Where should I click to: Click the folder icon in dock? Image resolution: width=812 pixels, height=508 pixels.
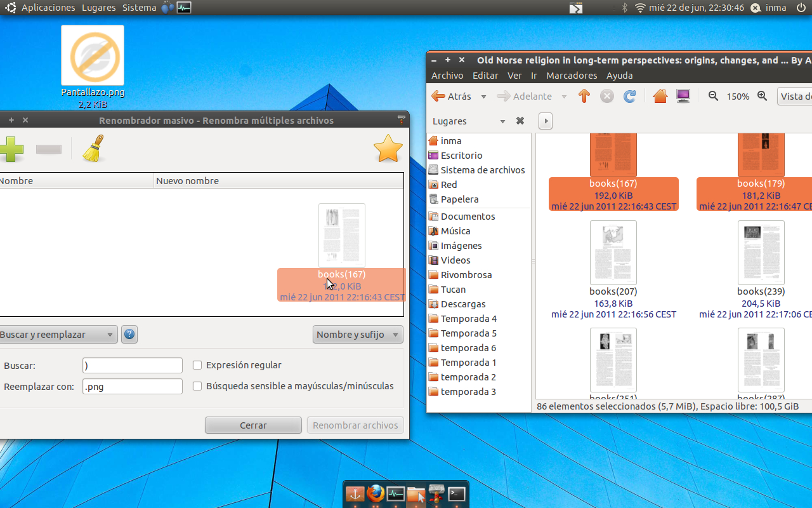tap(416, 494)
